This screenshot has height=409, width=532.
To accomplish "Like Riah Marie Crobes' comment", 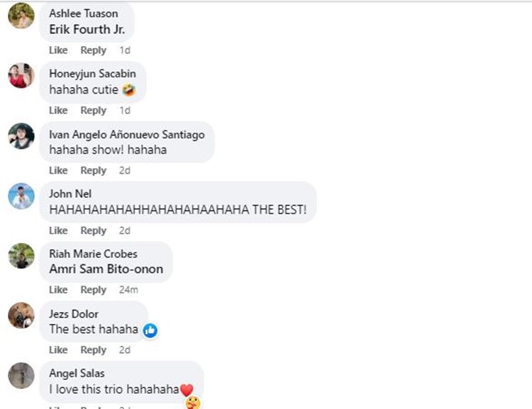I will [58, 290].
